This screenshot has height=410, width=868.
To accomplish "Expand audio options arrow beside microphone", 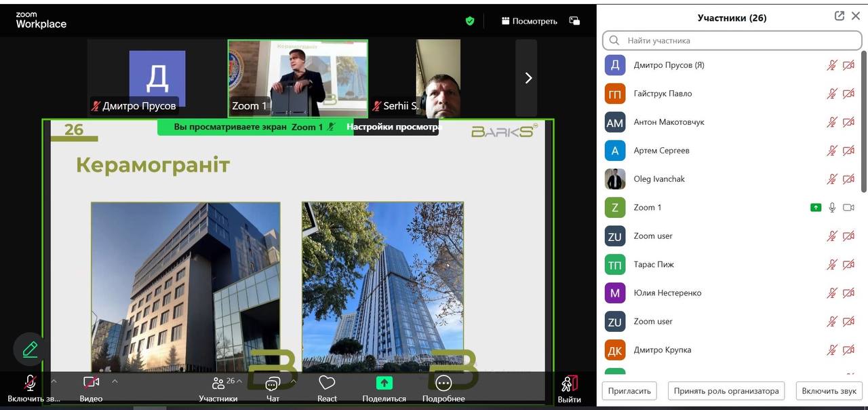I will point(54,381).
